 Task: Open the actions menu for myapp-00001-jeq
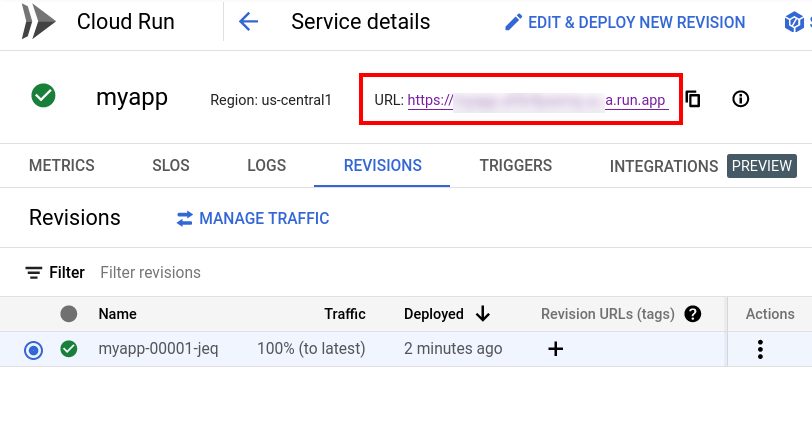pos(760,350)
